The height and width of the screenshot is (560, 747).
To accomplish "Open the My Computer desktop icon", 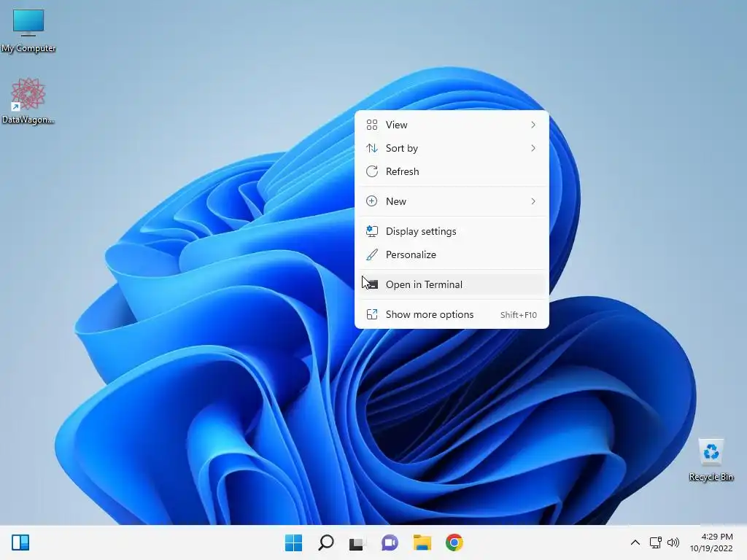I will [28, 30].
